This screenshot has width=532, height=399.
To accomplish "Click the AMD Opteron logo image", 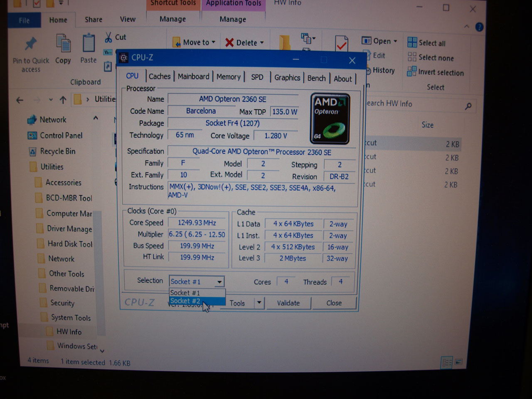I will tap(330, 119).
